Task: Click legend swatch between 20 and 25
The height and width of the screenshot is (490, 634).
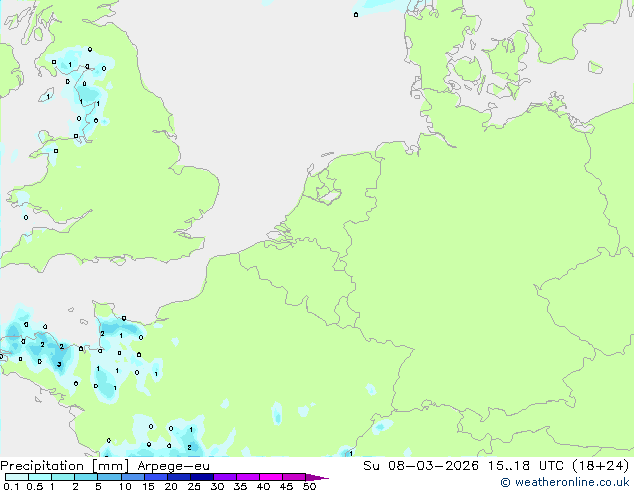Action: 179,477
